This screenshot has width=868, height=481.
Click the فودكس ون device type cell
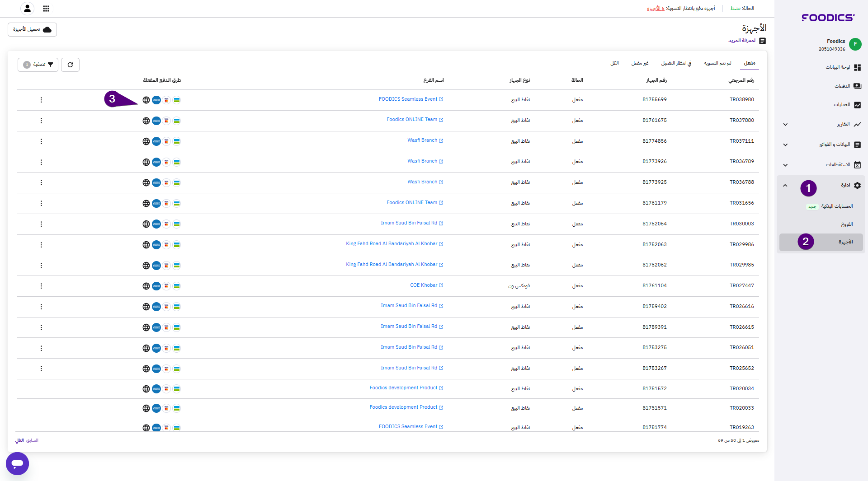point(519,286)
